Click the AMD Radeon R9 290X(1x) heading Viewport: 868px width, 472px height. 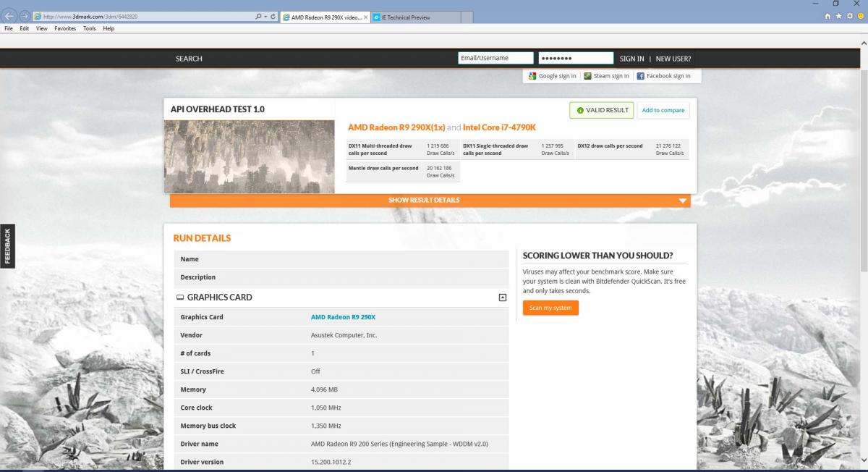[x=396, y=127]
